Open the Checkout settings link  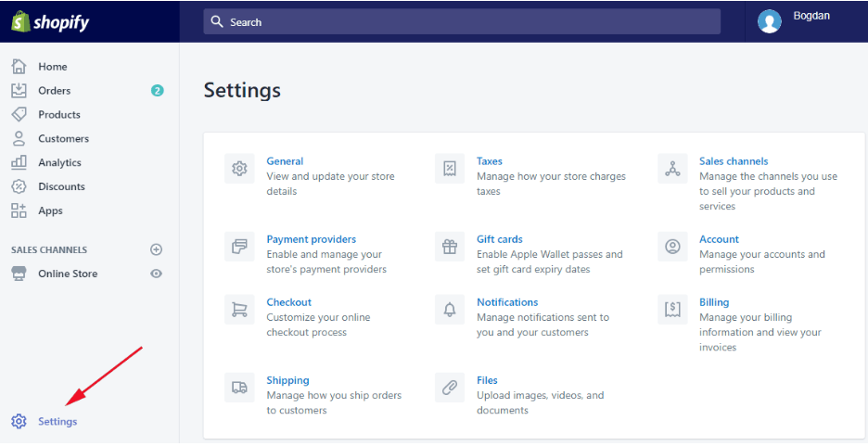[289, 302]
